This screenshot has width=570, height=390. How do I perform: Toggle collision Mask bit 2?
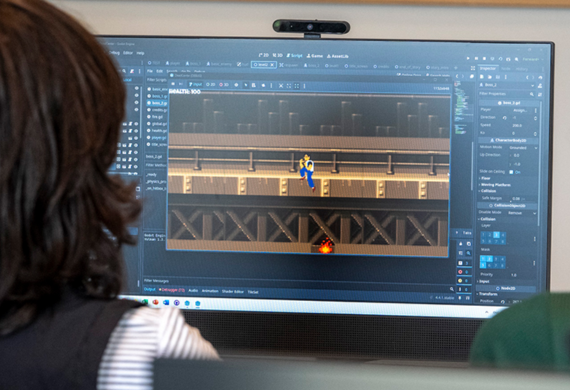tap(490, 259)
